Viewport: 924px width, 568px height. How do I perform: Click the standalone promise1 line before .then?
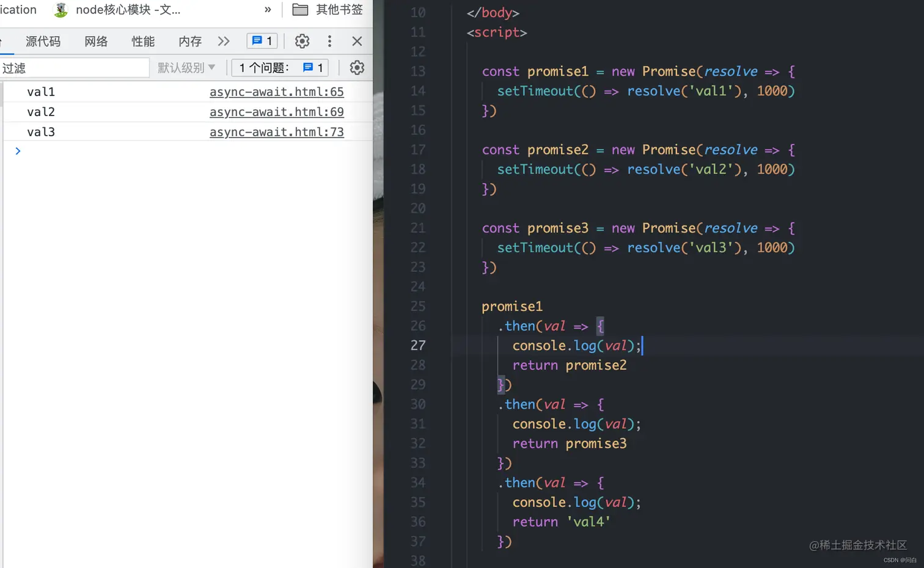512,307
